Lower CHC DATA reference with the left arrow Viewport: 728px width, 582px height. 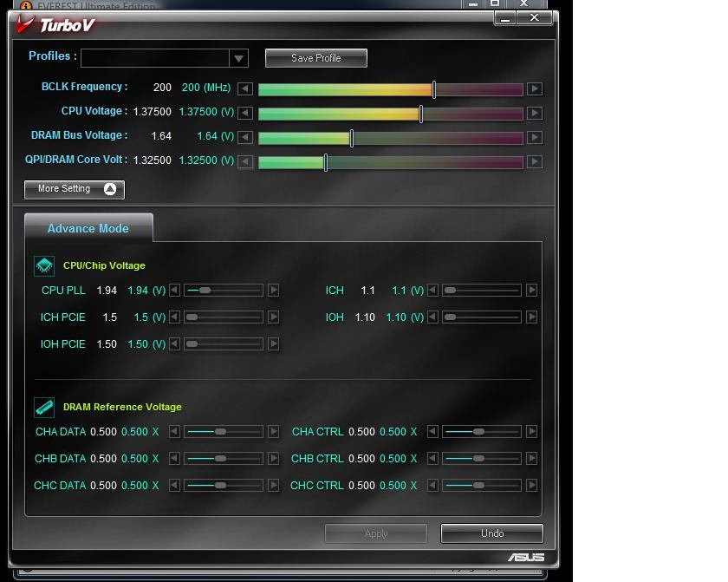click(x=174, y=486)
